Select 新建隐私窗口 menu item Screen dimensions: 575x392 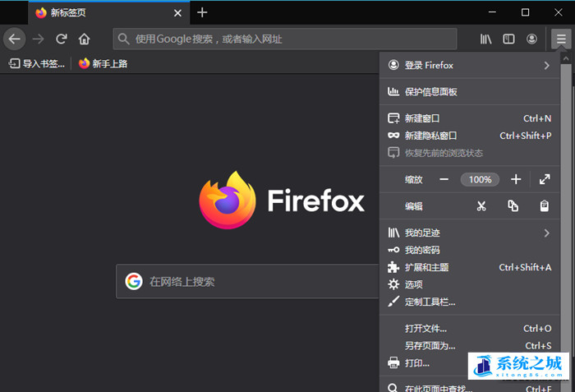point(469,136)
